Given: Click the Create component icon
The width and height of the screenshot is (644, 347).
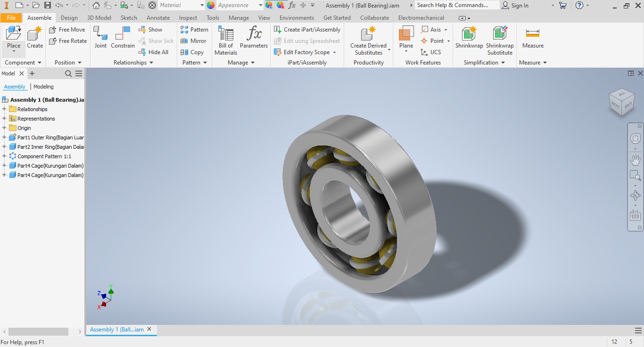Looking at the screenshot, I should (x=35, y=37).
